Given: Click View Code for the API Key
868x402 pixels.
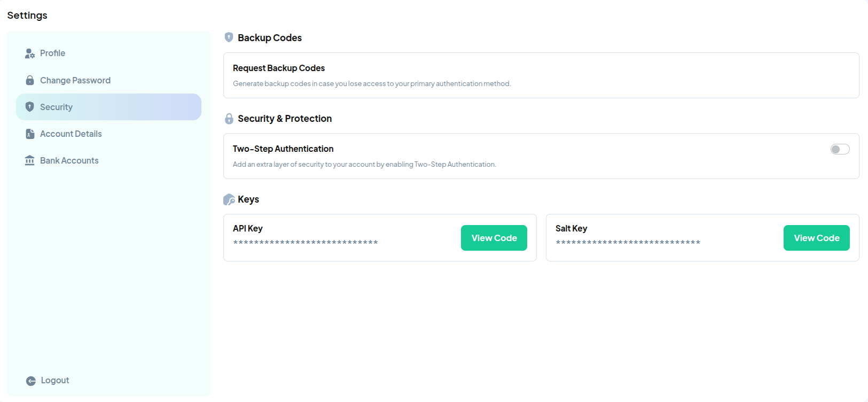Looking at the screenshot, I should click(494, 237).
